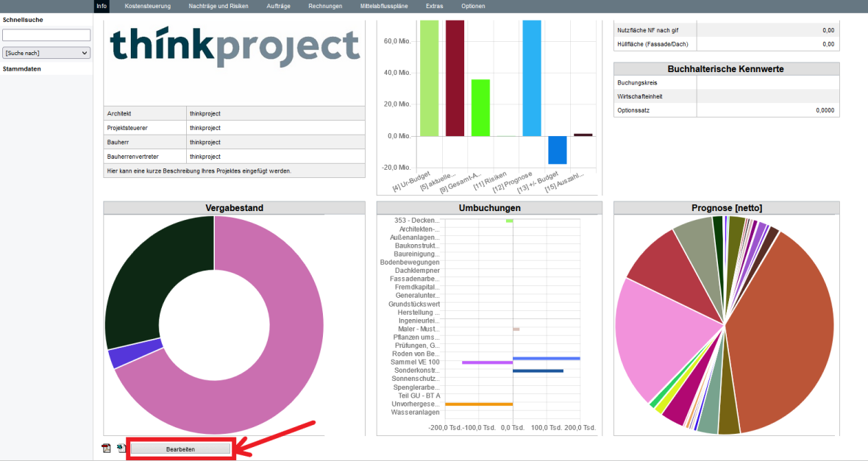This screenshot has width=868, height=461.
Task: Click the Optionssatz value 0,0000
Action: 825,110
